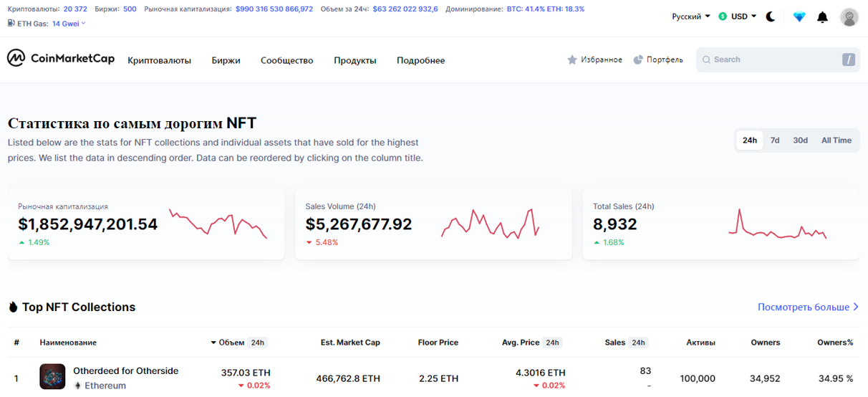868x397 pixels.
Task: Click the ETH Gas pump icon
Action: pyautogui.click(x=11, y=23)
